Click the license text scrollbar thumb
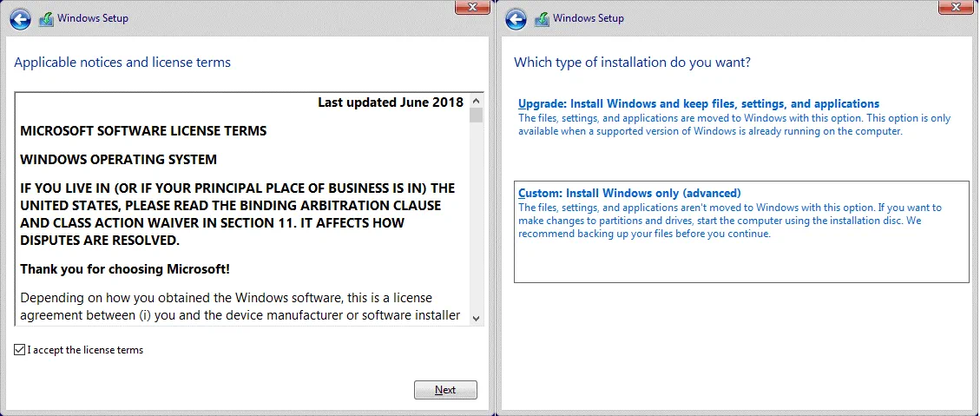The width and height of the screenshot is (980, 416). (476, 116)
